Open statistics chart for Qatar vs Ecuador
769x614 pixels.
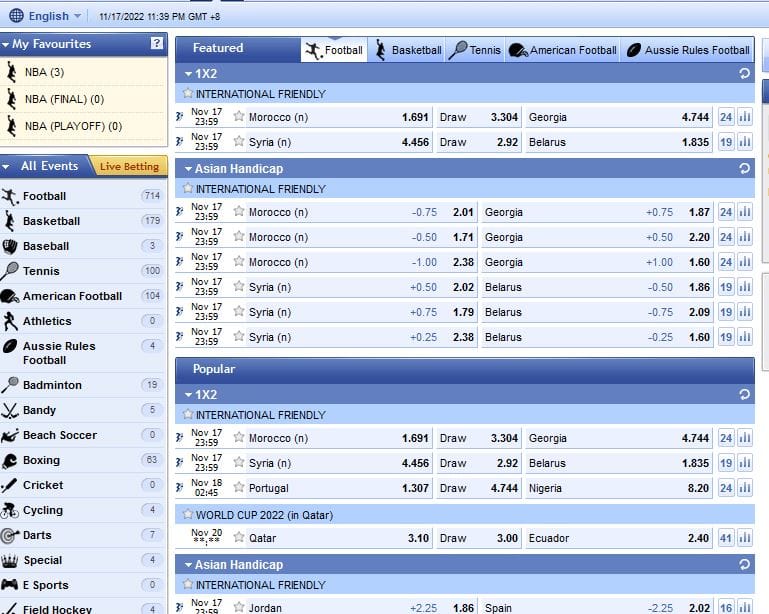tap(744, 538)
